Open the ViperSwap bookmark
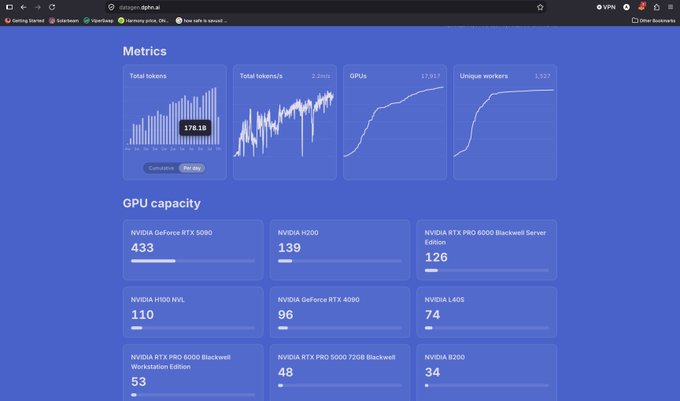This screenshot has height=401, width=680. click(98, 20)
